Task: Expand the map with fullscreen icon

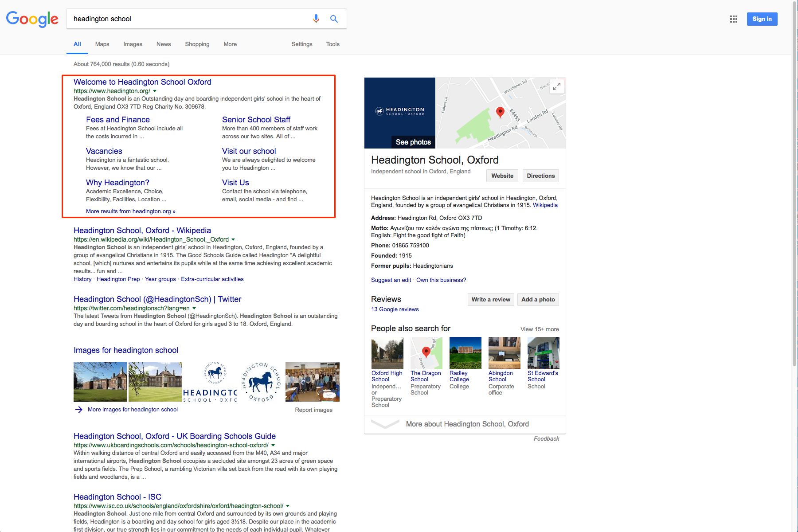Action: click(557, 86)
